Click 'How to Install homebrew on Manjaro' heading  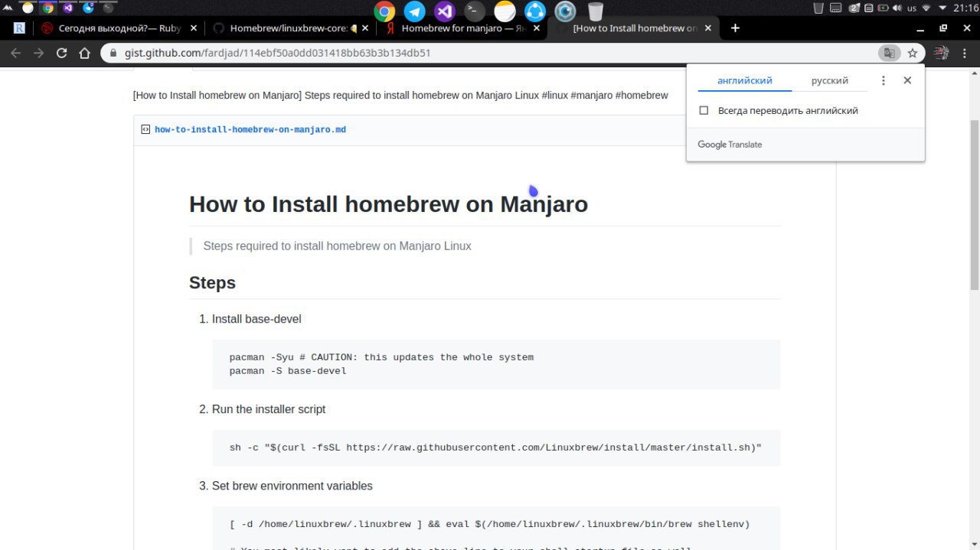tap(388, 204)
